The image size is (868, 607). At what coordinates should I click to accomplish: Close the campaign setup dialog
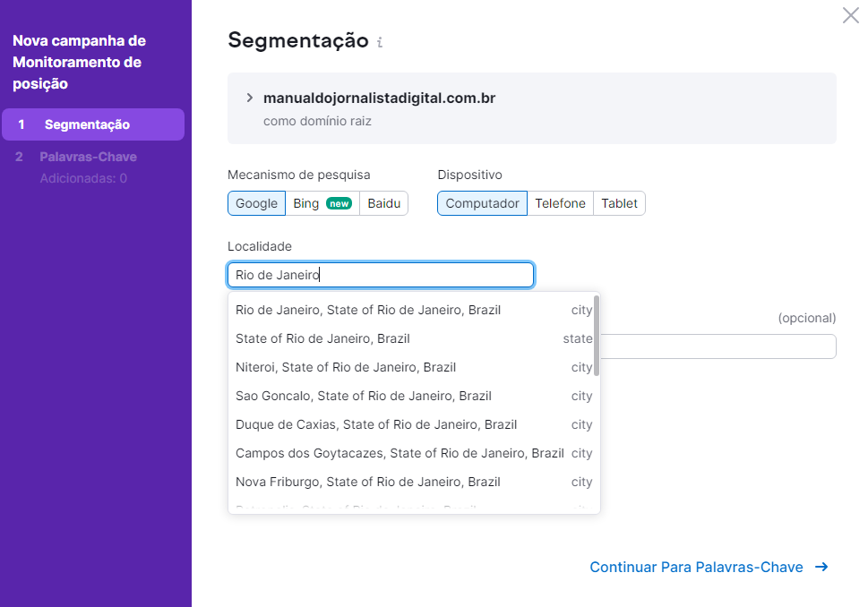(850, 15)
